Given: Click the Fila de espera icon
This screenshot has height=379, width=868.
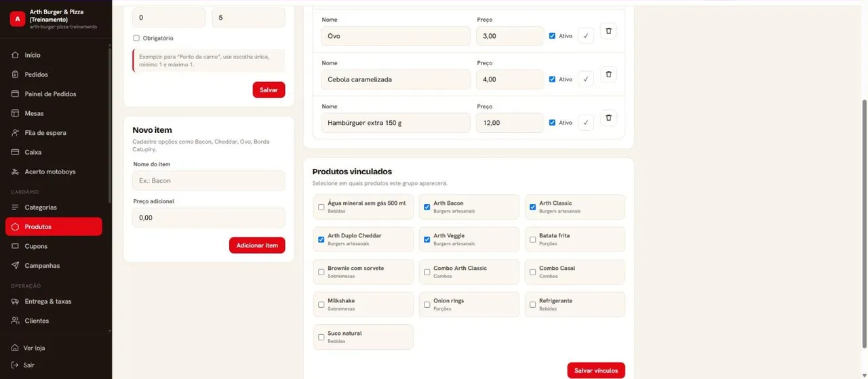Looking at the screenshot, I should click(x=15, y=133).
